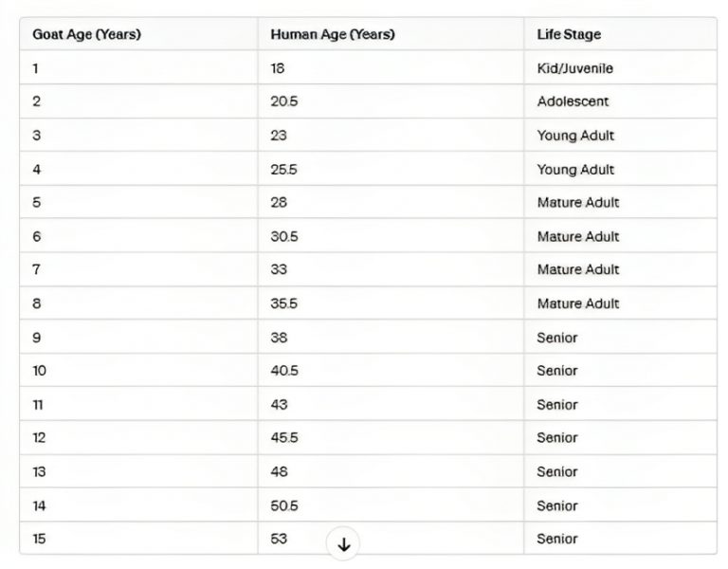Image resolution: width=728 pixels, height=569 pixels.
Task: Click the human age 30.5 cell
Action: click(391, 236)
